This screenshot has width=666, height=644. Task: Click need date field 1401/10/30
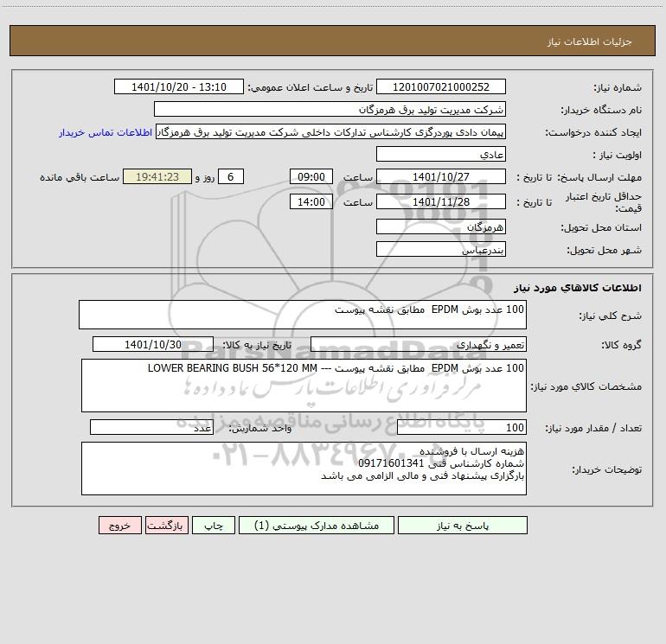(x=153, y=344)
